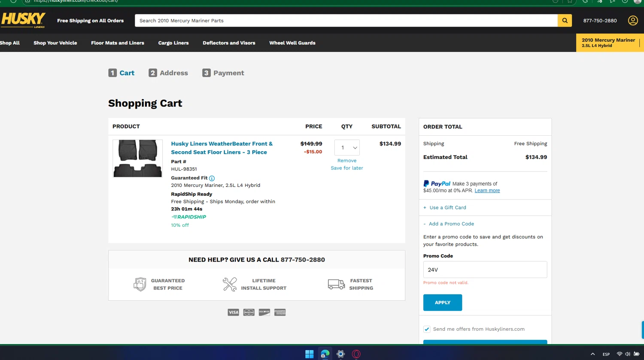Click the 10% off text
The image size is (644, 360).
[180, 225]
